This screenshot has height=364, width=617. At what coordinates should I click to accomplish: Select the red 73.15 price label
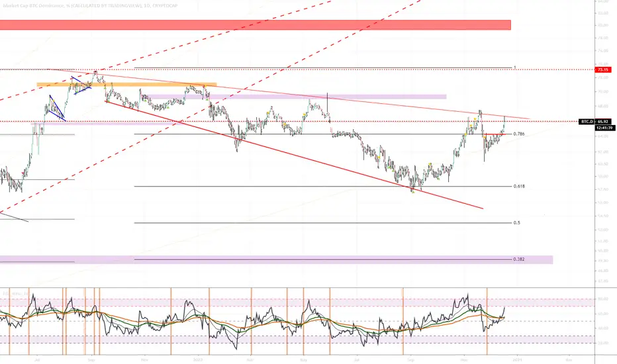(x=602, y=69)
